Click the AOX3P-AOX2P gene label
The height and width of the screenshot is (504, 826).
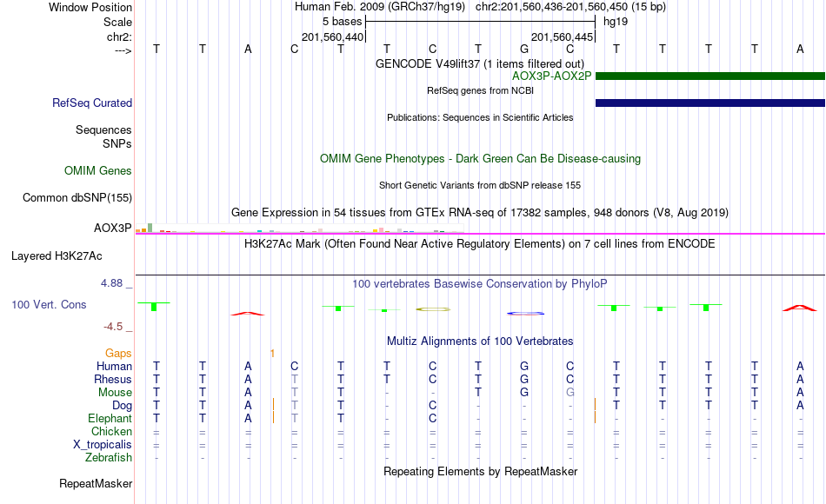click(551, 76)
